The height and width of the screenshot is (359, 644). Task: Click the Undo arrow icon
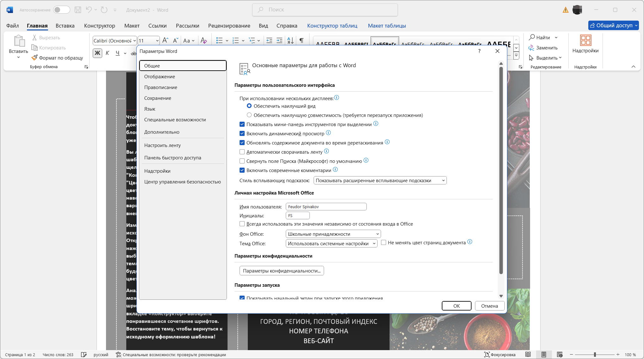point(89,10)
